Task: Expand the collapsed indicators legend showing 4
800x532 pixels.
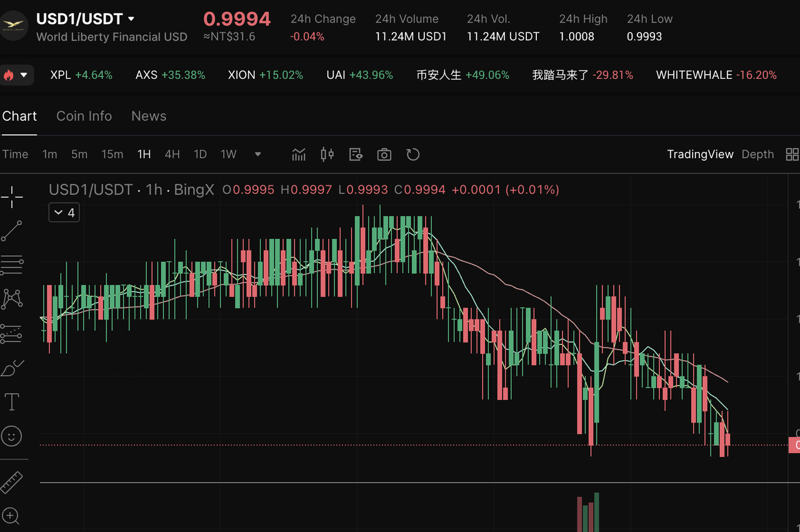Action: (64, 213)
